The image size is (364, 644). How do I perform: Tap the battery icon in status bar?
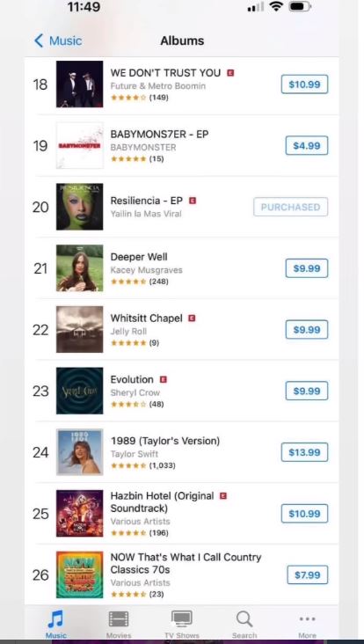click(x=300, y=6)
